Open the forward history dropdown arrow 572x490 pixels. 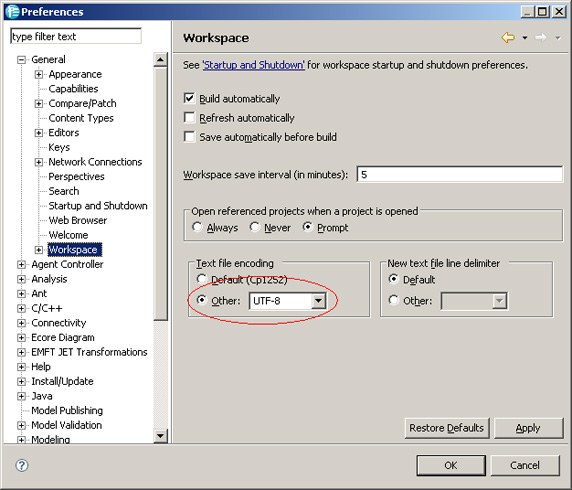point(558,38)
